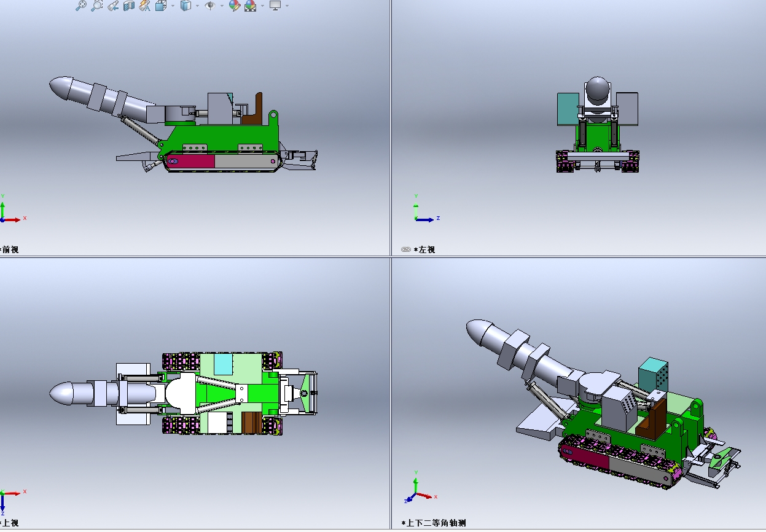The height and width of the screenshot is (532, 766).
Task: Click the Dynamic Annotation Views icon
Action: click(144, 6)
